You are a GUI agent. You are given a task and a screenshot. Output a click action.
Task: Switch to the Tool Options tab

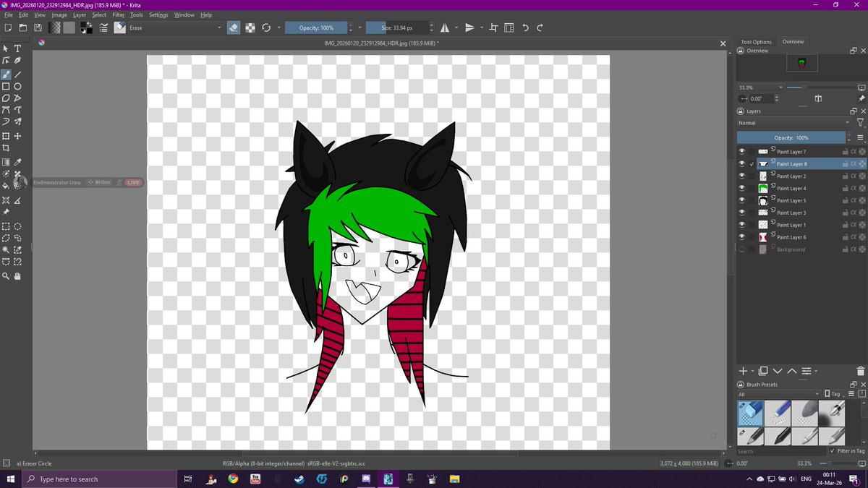tap(757, 42)
